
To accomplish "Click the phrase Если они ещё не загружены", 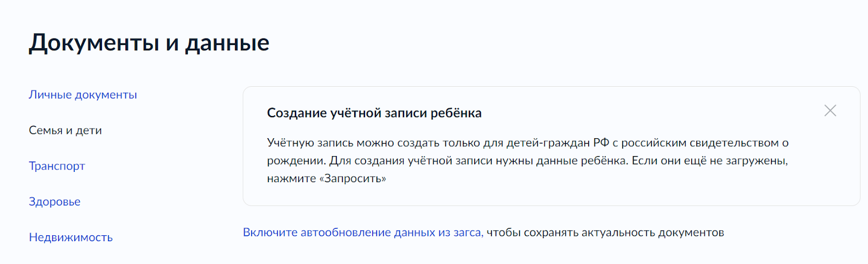I will 709,161.
